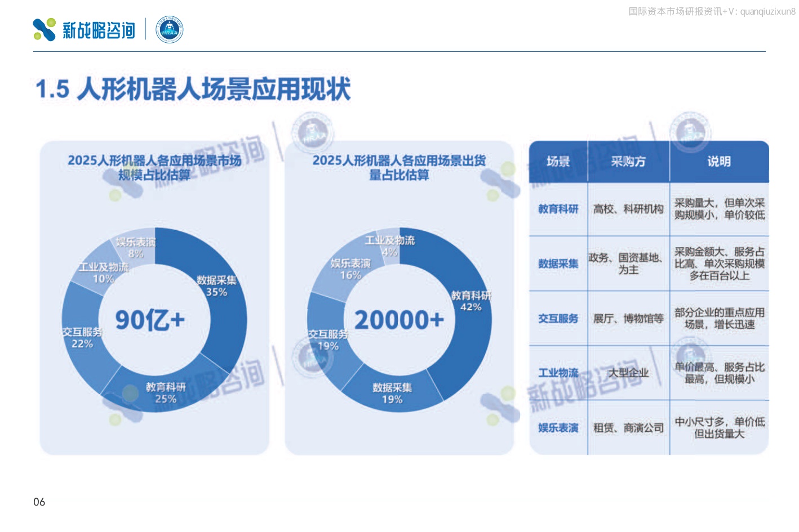This screenshot has width=799, height=532.
Task: Click the 场景 table column header
Action: click(x=558, y=162)
